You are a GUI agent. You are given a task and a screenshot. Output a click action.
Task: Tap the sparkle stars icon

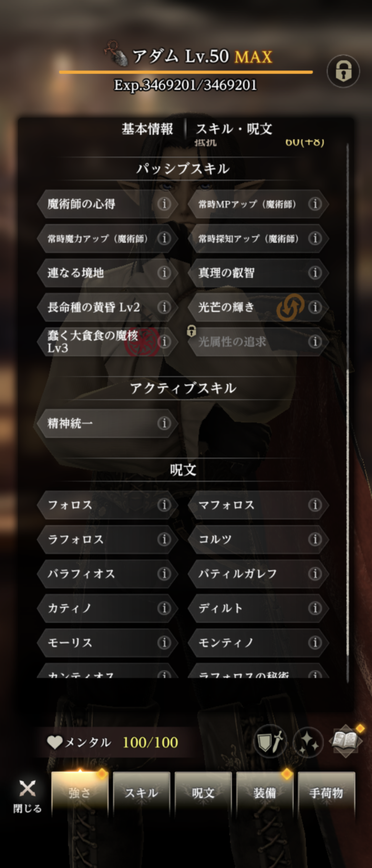308,742
